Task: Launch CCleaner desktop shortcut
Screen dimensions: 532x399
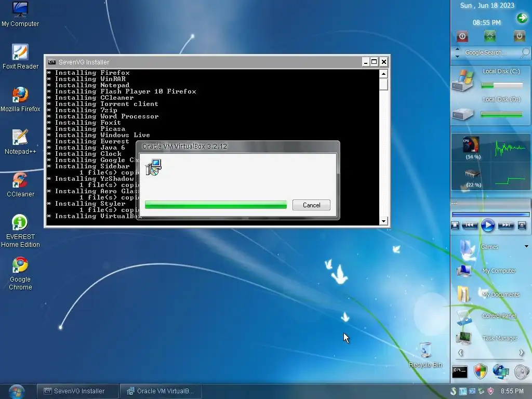Action: click(x=20, y=184)
